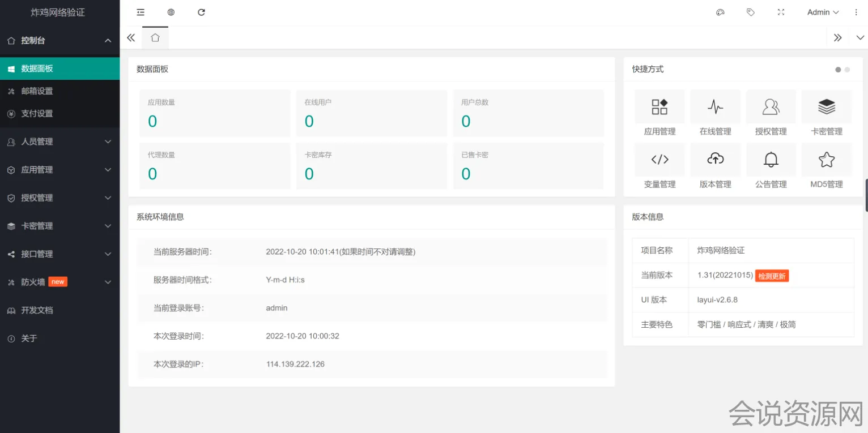
Task: Open the 公告管理 bell icon shortcut
Action: pos(771,160)
